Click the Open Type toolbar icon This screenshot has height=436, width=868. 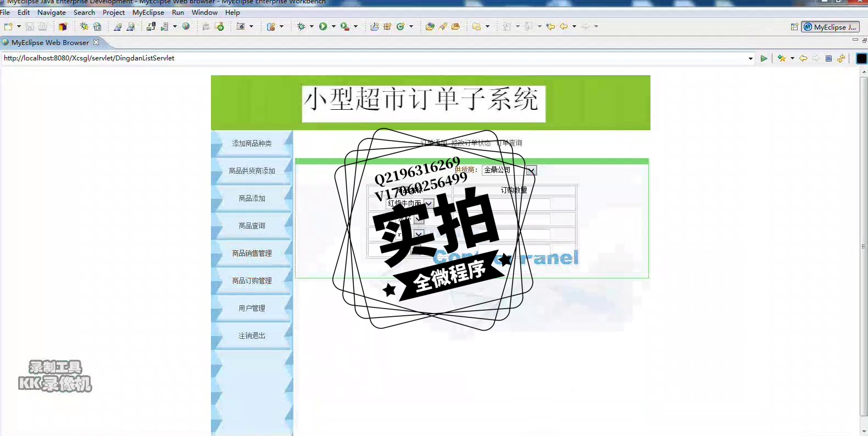pos(430,26)
